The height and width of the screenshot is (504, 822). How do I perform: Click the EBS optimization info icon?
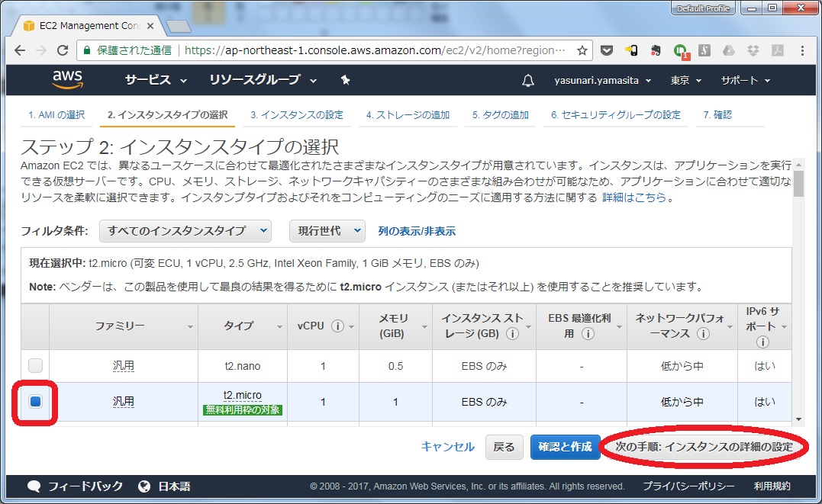[588, 333]
